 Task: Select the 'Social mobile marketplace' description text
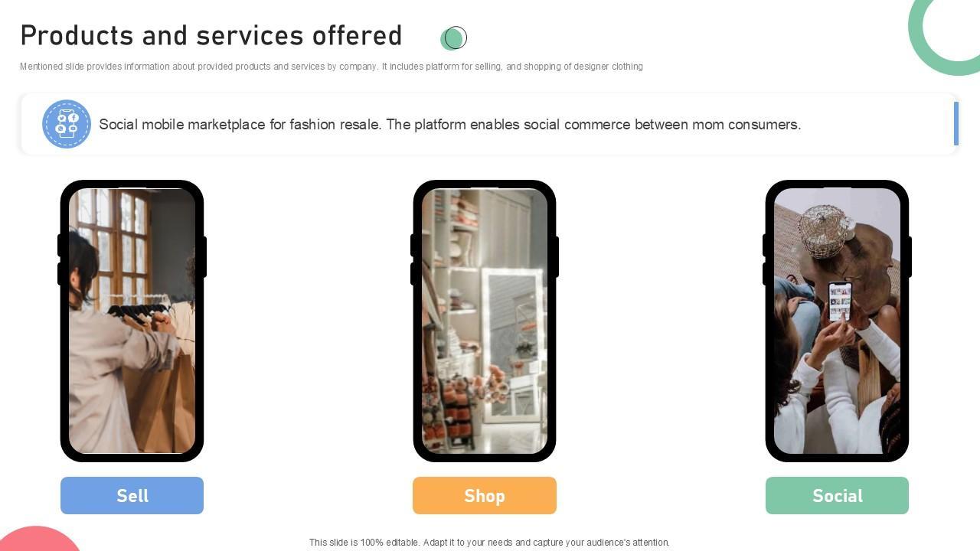(450, 124)
